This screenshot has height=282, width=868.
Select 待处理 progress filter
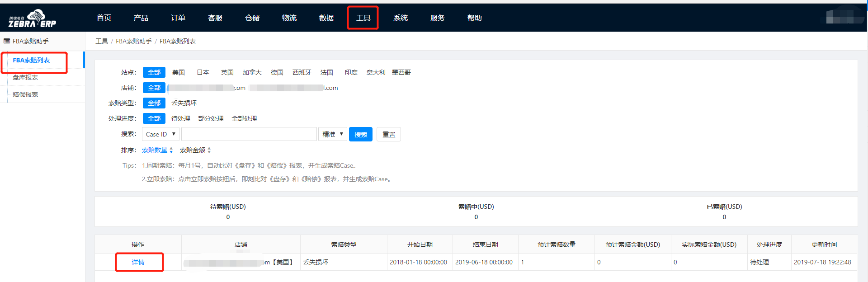tap(181, 118)
